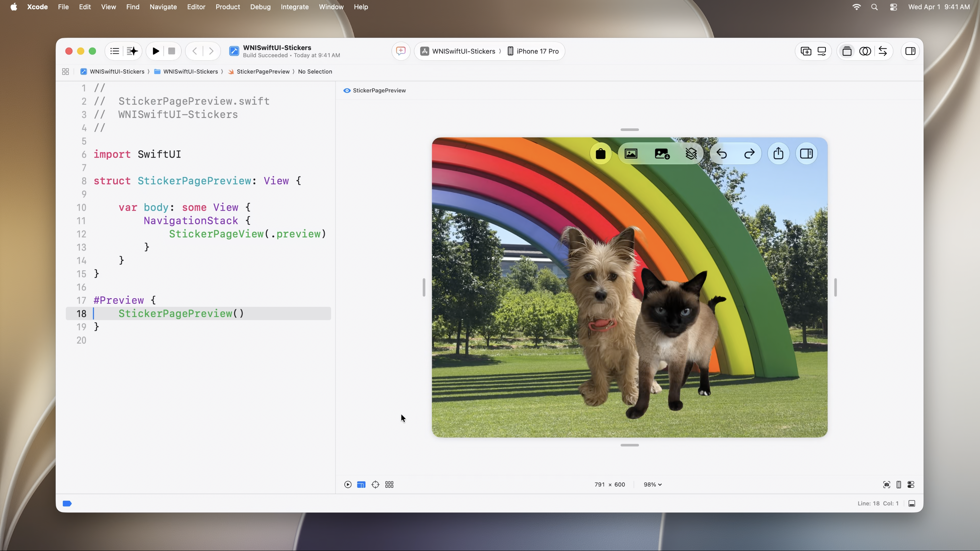The height and width of the screenshot is (551, 980).
Task: Toggle the overlapping circles comparison icon
Action: pyautogui.click(x=865, y=51)
